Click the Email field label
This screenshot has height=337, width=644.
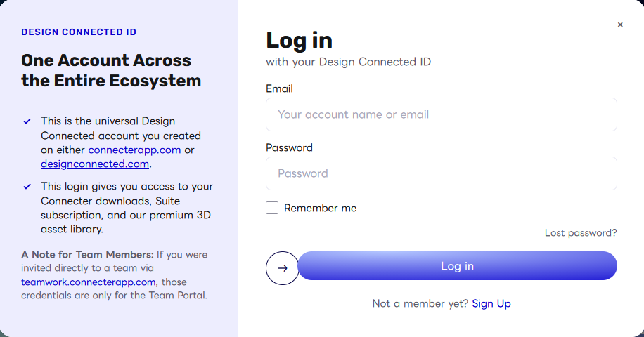point(279,88)
